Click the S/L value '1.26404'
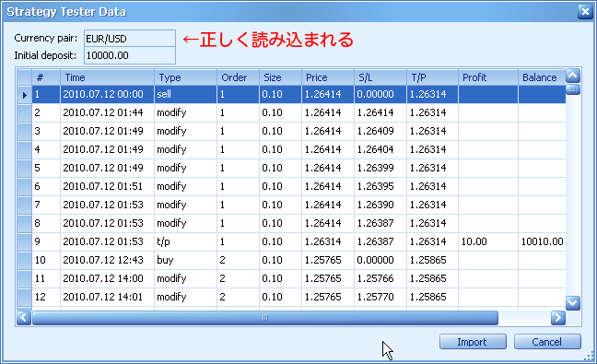 (x=380, y=149)
